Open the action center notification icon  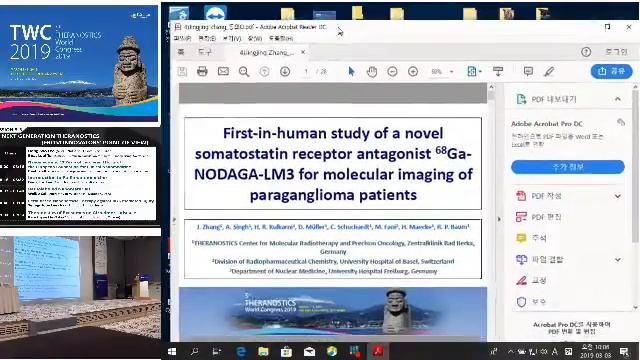pos(624,351)
